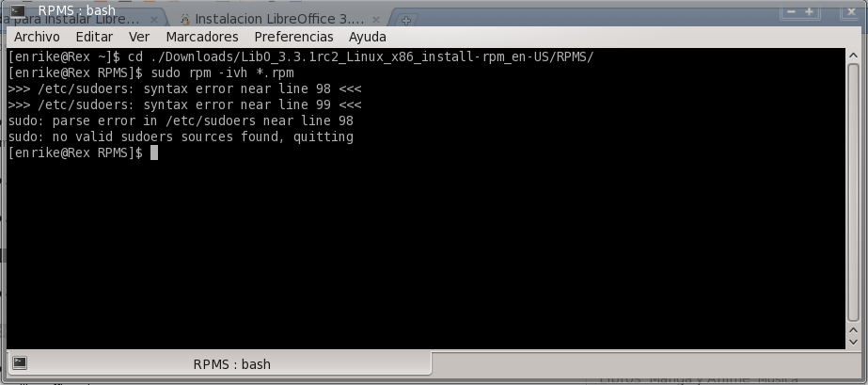This screenshot has height=385, width=868.
Task: Open the Editar menu
Action: [x=94, y=37]
